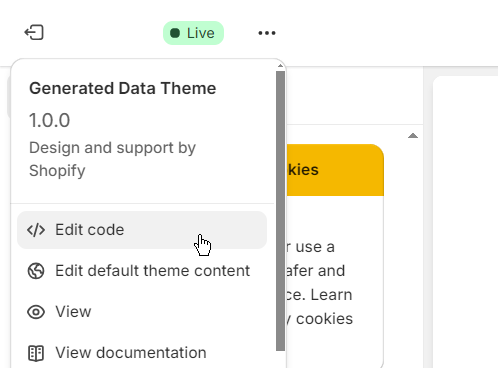Select the Edit code menu item
This screenshot has width=498, height=368.
tap(142, 230)
